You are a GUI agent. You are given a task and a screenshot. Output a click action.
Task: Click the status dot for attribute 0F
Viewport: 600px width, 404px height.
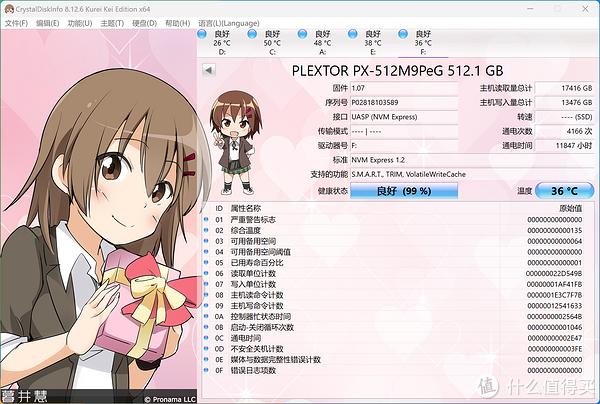[206, 370]
